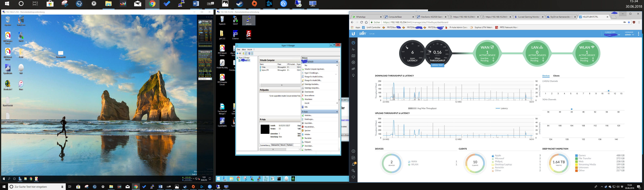Open the UniFi settings gear icon

(x=353, y=171)
